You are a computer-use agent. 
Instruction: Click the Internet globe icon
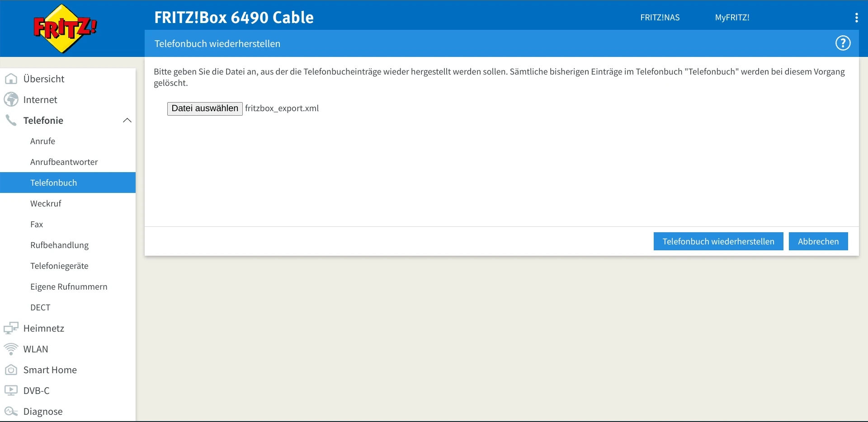click(11, 99)
